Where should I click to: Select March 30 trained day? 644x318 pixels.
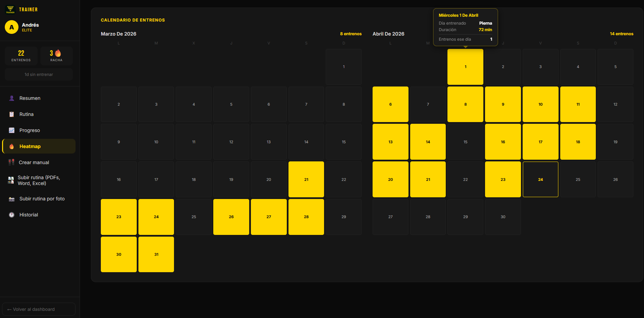(x=119, y=254)
